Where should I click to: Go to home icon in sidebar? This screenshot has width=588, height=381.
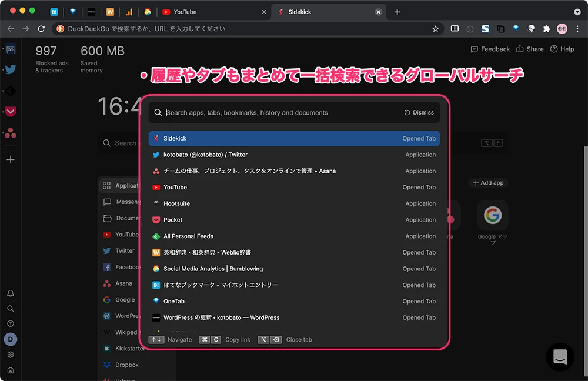pos(11,370)
